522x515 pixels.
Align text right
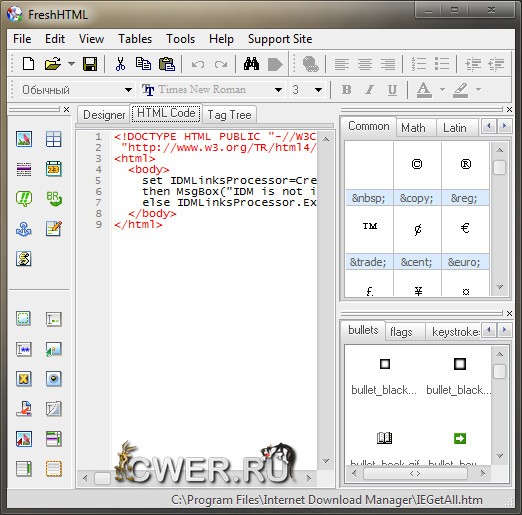388,64
